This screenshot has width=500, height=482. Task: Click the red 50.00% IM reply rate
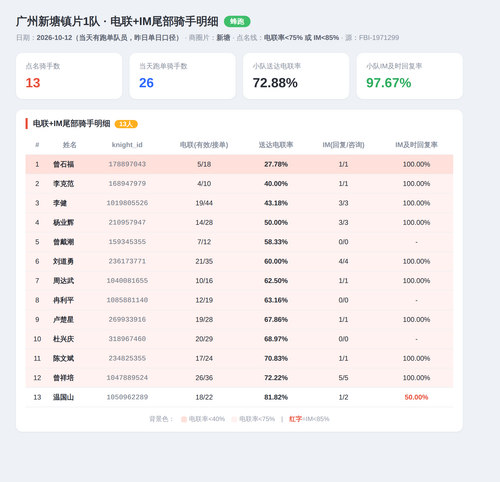416,397
